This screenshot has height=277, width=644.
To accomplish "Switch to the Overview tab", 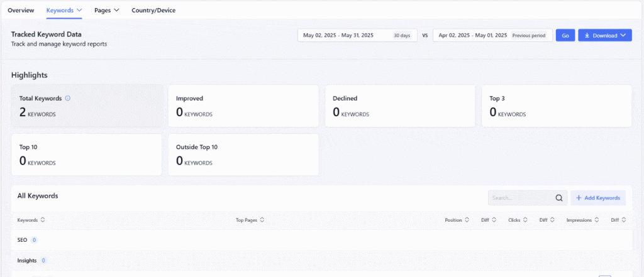I will pyautogui.click(x=21, y=11).
